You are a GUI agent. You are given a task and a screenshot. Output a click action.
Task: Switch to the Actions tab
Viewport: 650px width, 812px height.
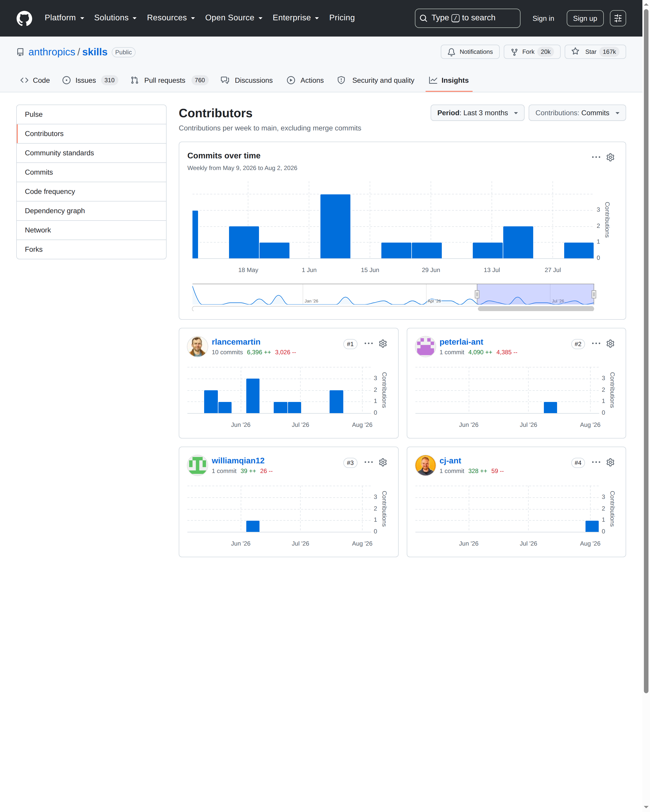pyautogui.click(x=305, y=80)
